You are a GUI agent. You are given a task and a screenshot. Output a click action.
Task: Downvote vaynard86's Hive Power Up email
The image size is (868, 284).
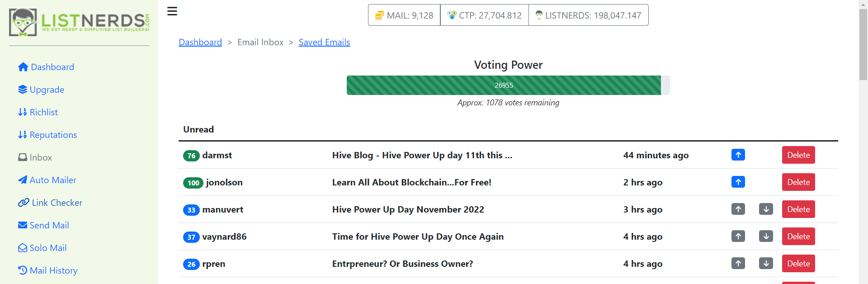coord(766,237)
